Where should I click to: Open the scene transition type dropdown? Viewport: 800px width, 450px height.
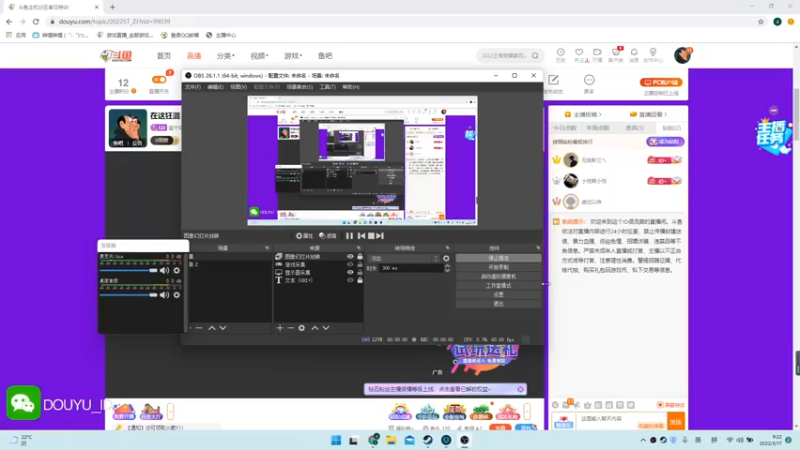coord(404,258)
